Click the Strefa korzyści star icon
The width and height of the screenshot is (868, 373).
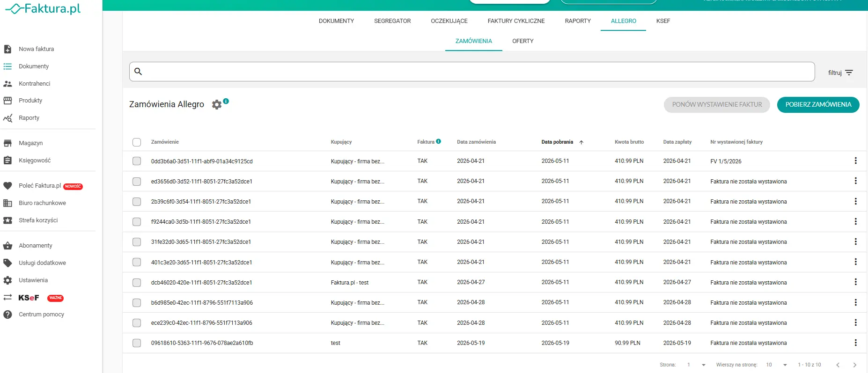(7, 220)
